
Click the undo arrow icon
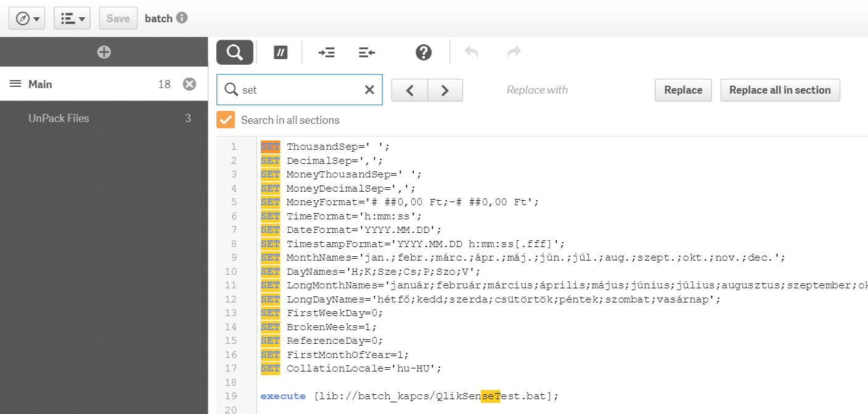pyautogui.click(x=472, y=52)
